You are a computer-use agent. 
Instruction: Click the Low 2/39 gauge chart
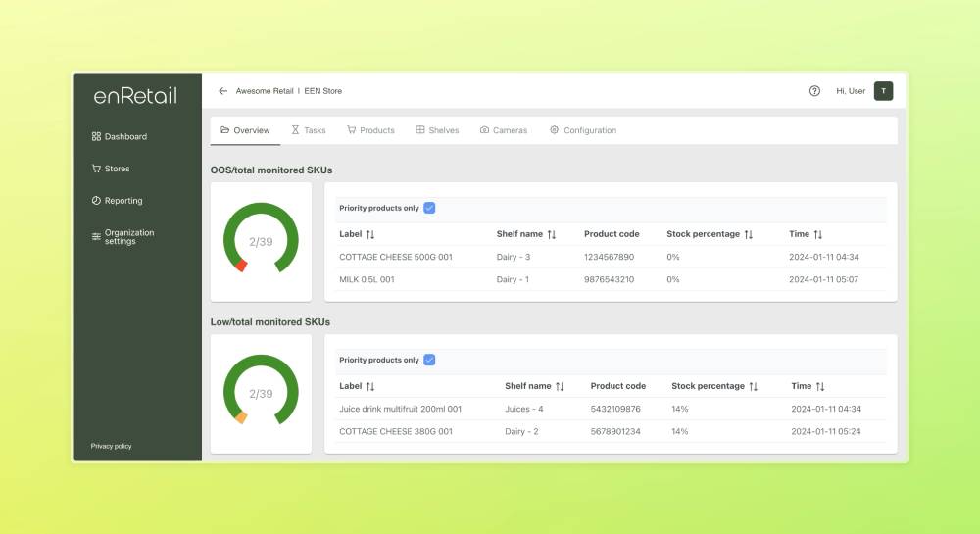tap(261, 392)
